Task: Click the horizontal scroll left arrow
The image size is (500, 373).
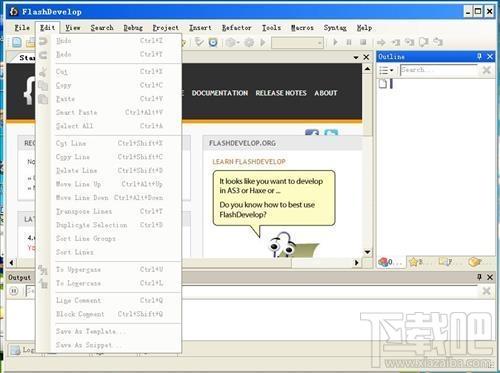Action: point(12,263)
